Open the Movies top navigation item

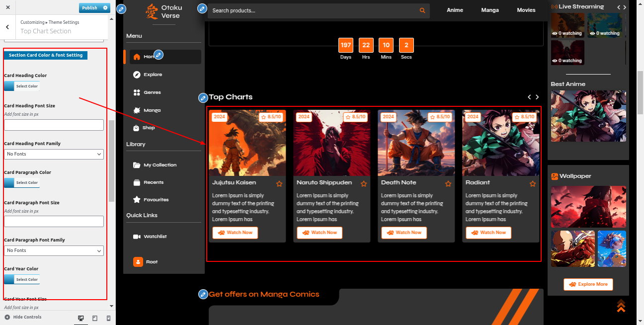coord(526,10)
